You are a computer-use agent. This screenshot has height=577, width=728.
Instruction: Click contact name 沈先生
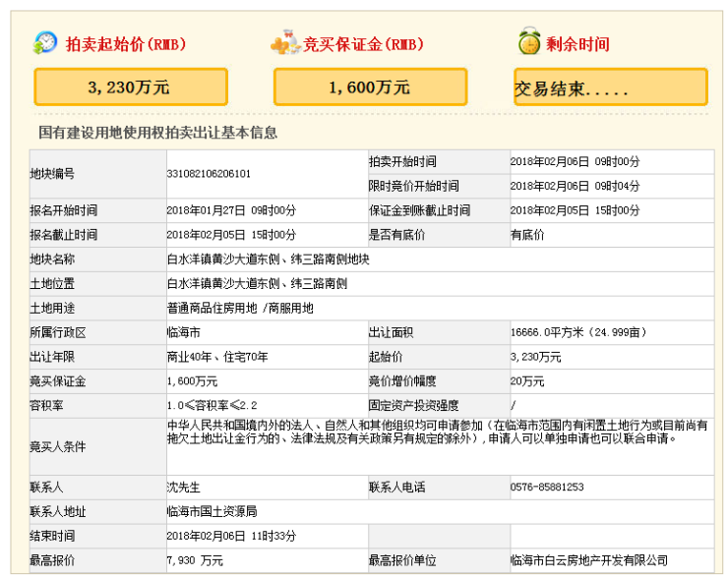coord(183,488)
